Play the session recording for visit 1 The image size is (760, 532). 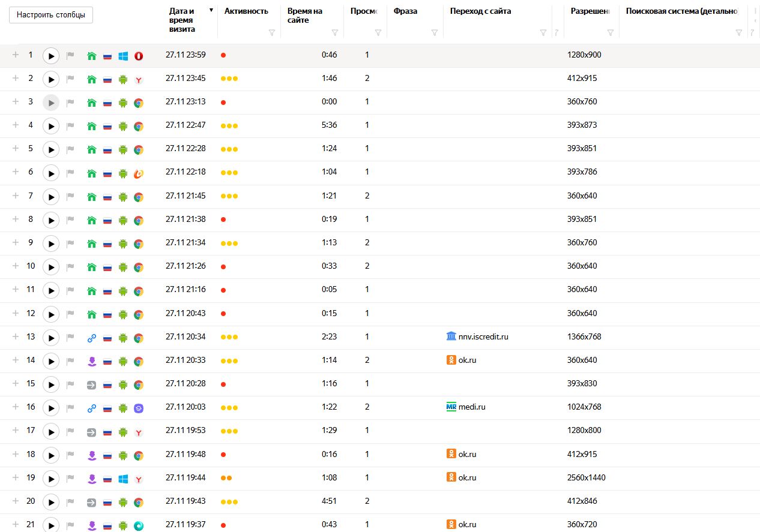pos(51,56)
